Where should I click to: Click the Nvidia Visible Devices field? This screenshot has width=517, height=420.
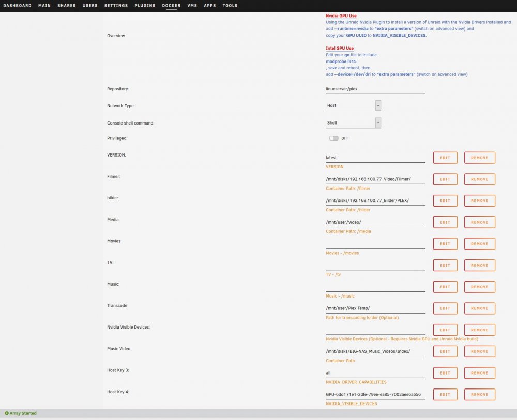pyautogui.click(x=375, y=330)
